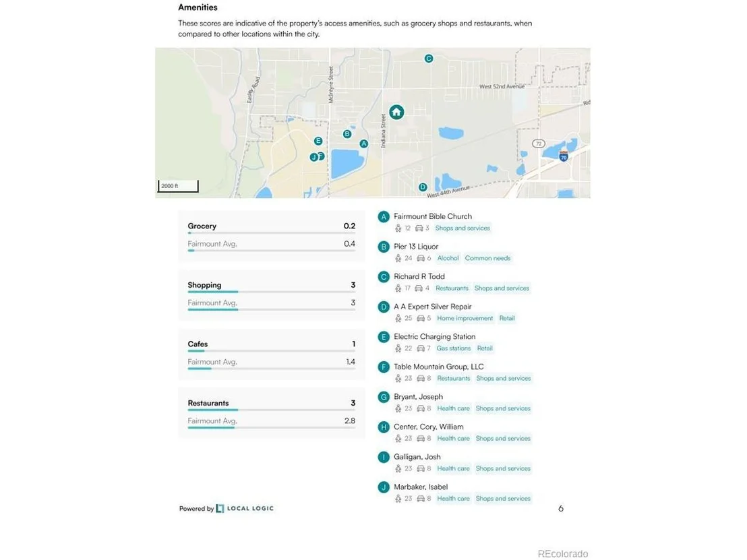This screenshot has height=560, width=747.
Task: Click the A badge beside Fairmount Bible Church
Action: tap(384, 217)
